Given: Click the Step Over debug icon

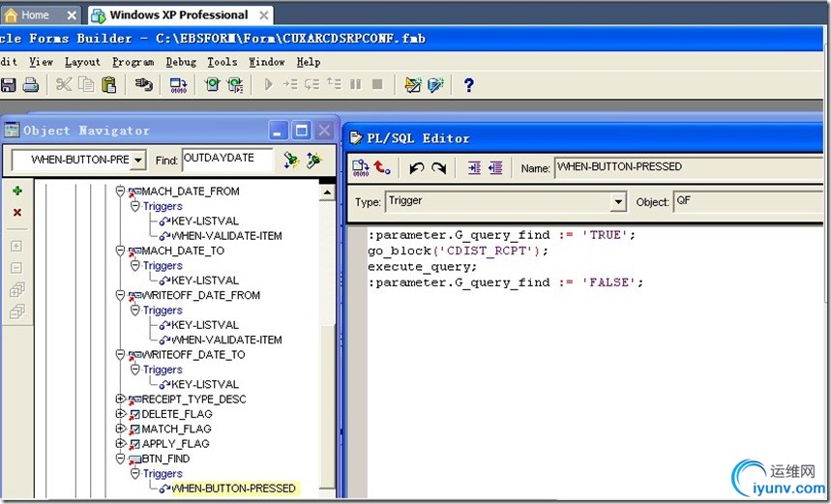Looking at the screenshot, I should coord(312,84).
